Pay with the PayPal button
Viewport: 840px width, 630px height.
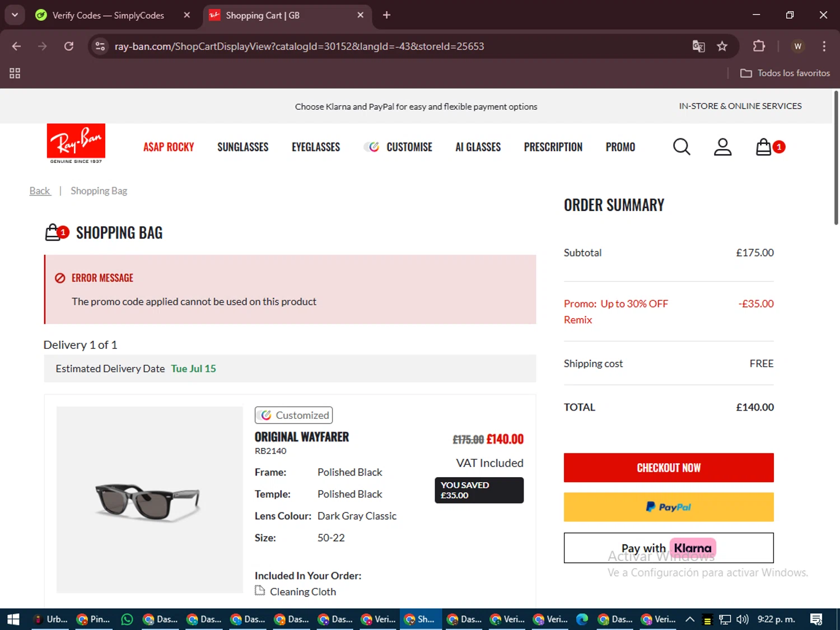[x=669, y=507]
